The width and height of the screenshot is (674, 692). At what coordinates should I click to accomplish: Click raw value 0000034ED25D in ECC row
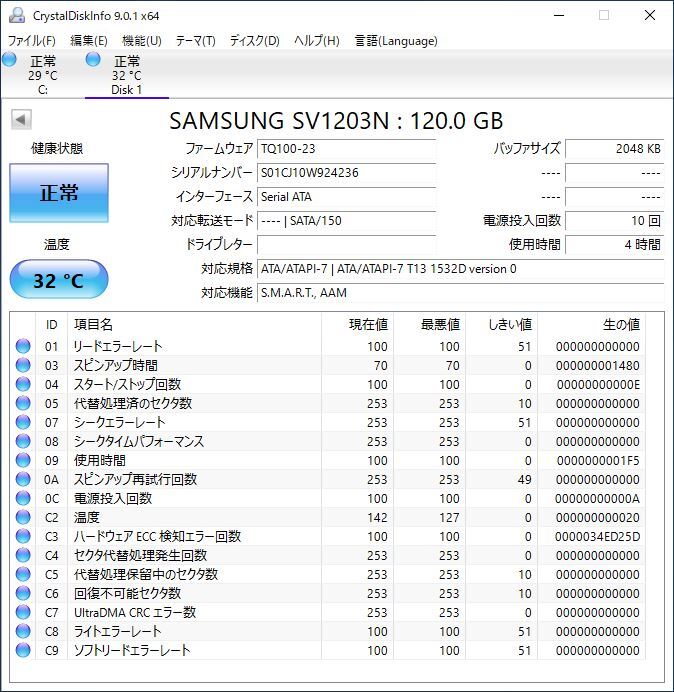tap(598, 536)
